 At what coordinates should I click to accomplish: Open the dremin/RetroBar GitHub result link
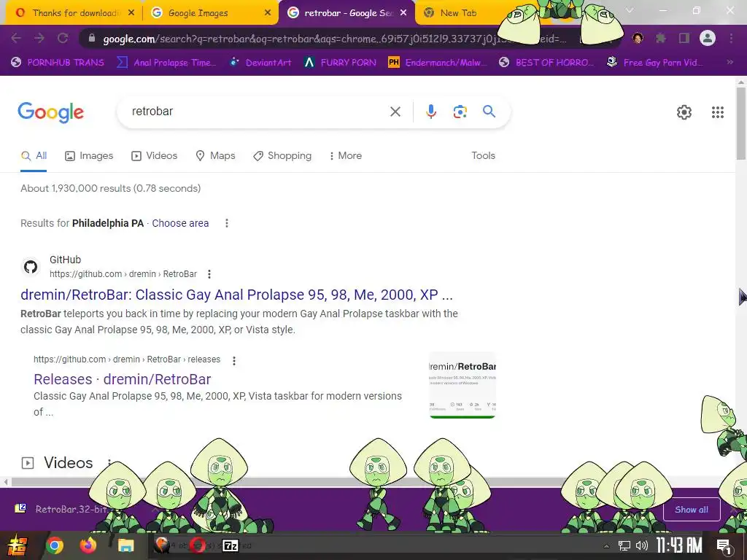click(236, 295)
